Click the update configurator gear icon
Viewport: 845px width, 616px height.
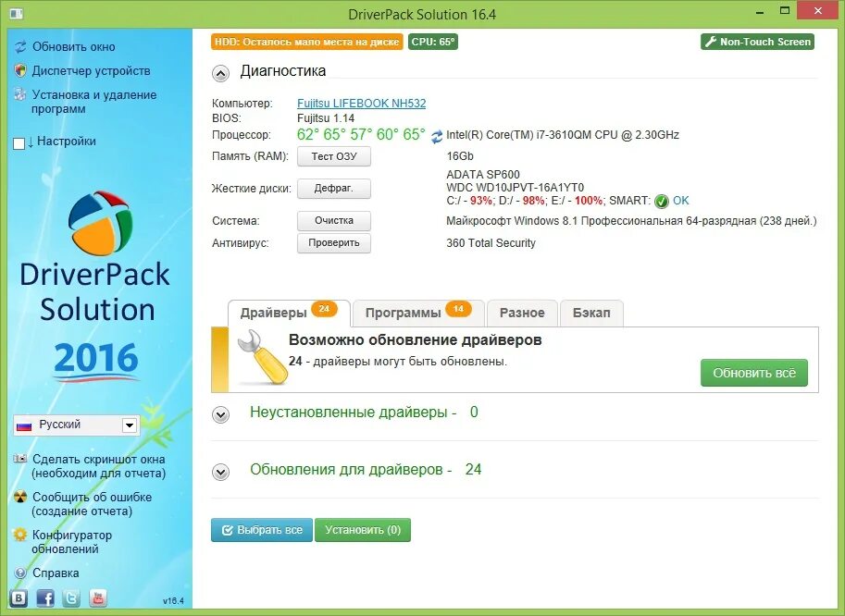tap(20, 535)
